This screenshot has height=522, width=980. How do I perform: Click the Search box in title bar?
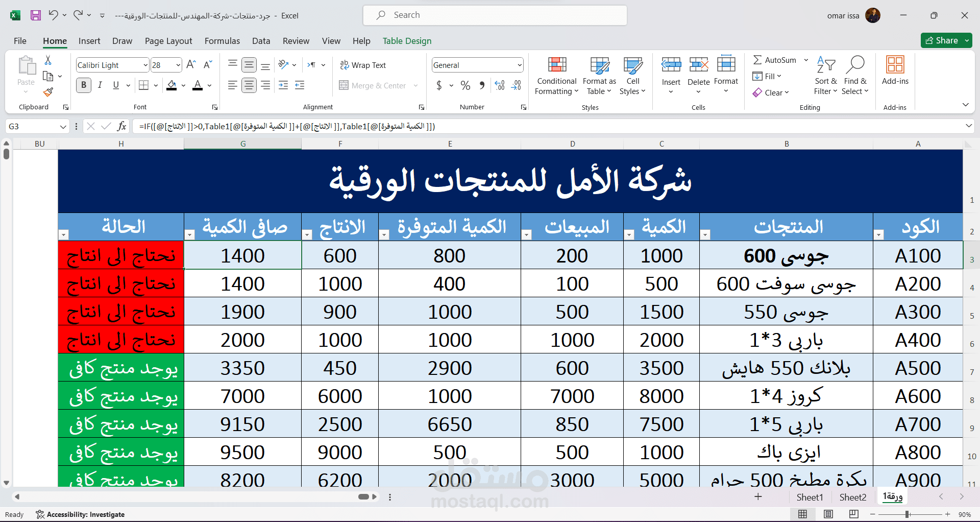click(x=495, y=15)
